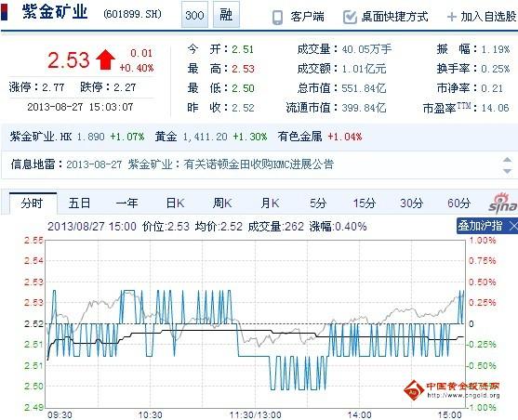518x420 pixels.
Task: Click the 市净率 value 0.21
Action: click(x=492, y=88)
